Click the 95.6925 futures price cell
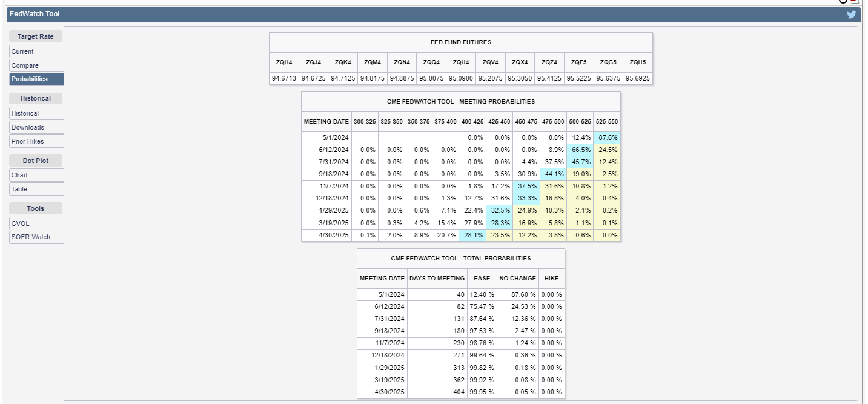The width and height of the screenshot is (868, 404). (x=638, y=78)
